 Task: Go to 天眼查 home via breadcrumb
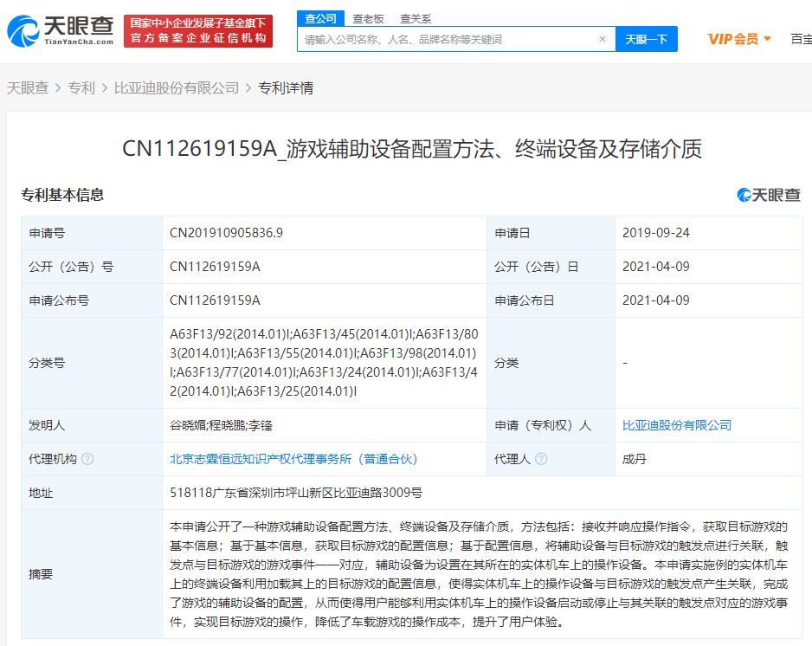tap(28, 87)
